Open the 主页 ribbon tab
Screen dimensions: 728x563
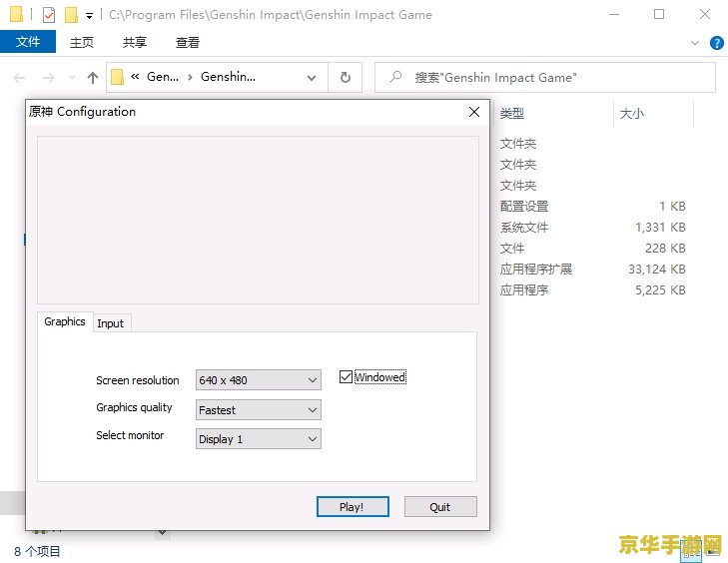tap(82, 42)
